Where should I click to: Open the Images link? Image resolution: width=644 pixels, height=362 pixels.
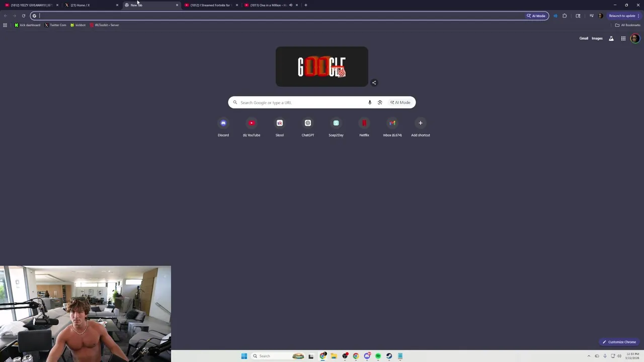pyautogui.click(x=597, y=38)
